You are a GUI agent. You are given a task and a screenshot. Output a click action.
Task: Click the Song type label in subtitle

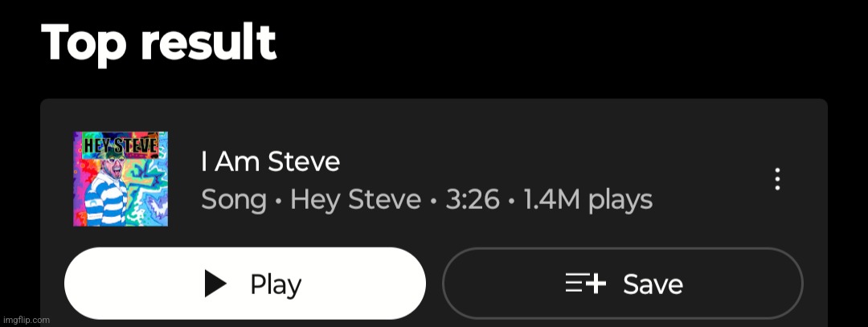point(234,200)
